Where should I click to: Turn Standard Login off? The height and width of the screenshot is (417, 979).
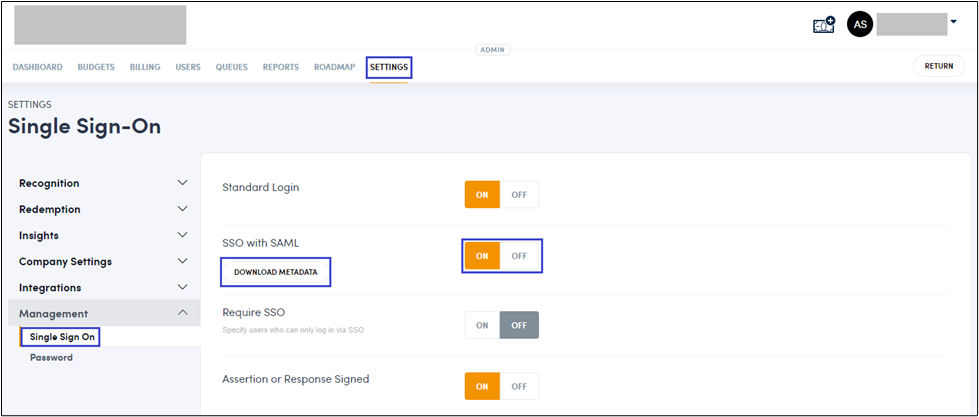pos(519,194)
